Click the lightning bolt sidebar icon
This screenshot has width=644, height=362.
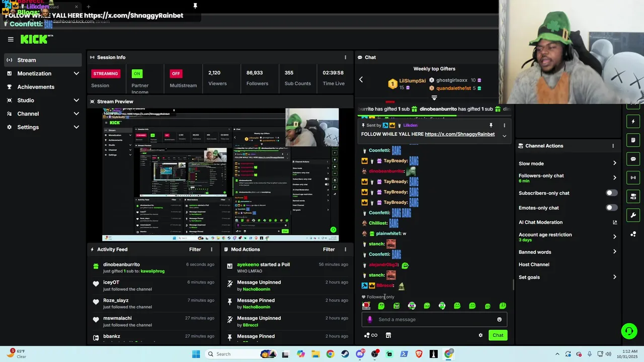tap(633, 121)
